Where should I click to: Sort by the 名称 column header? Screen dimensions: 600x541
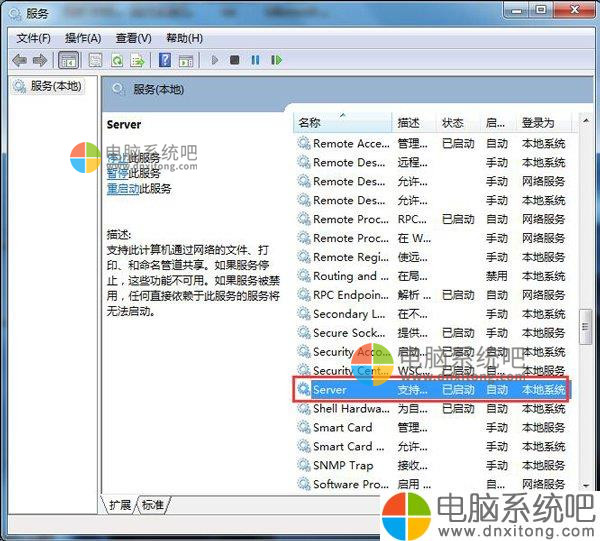tap(310, 122)
